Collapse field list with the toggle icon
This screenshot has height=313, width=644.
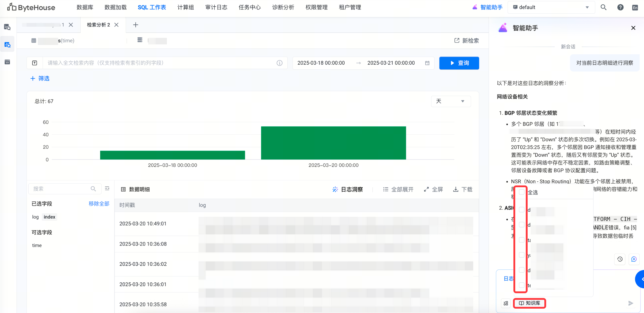pos(107,189)
